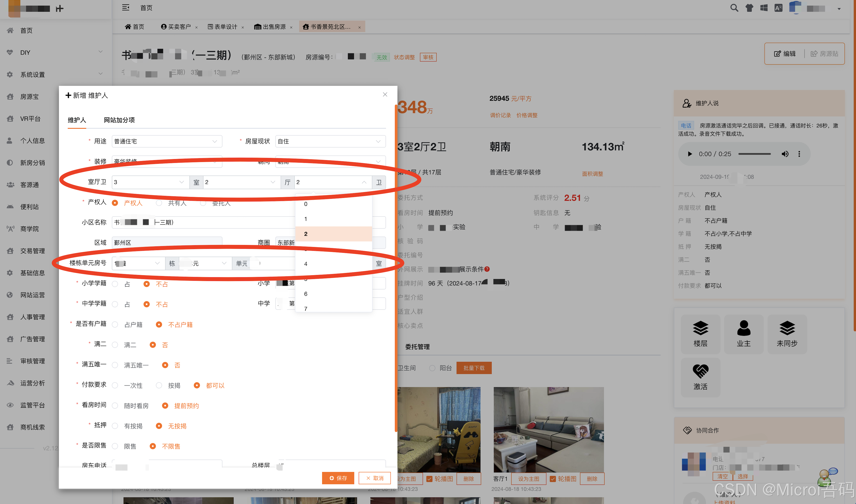Click the 业主 person icon card
Screen dimensions: 856x504
coord(743,334)
